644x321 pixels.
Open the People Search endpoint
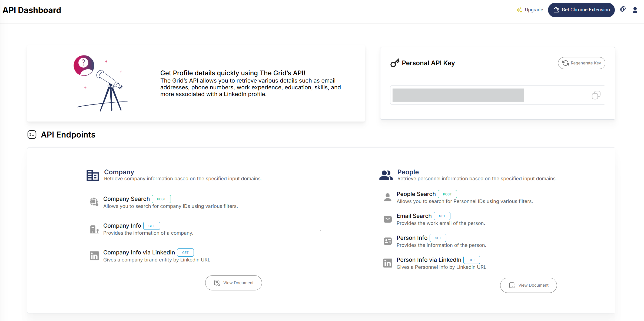pos(416,194)
